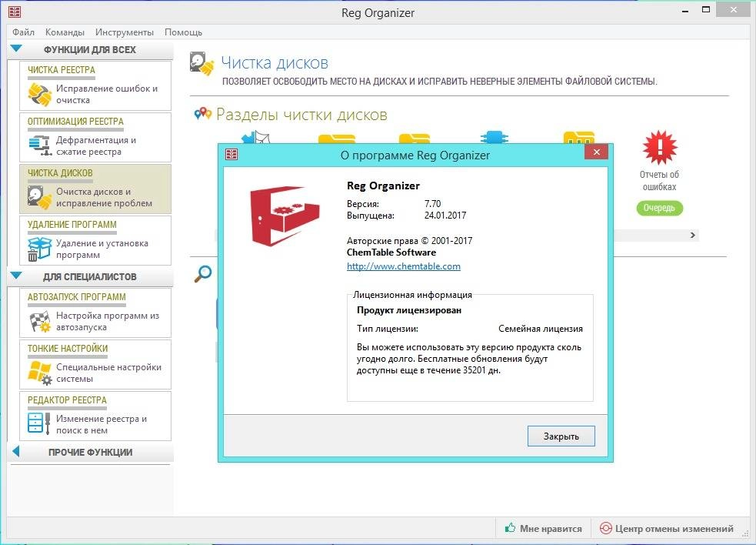
Task: Click the red error reports starburst icon
Action: [660, 147]
